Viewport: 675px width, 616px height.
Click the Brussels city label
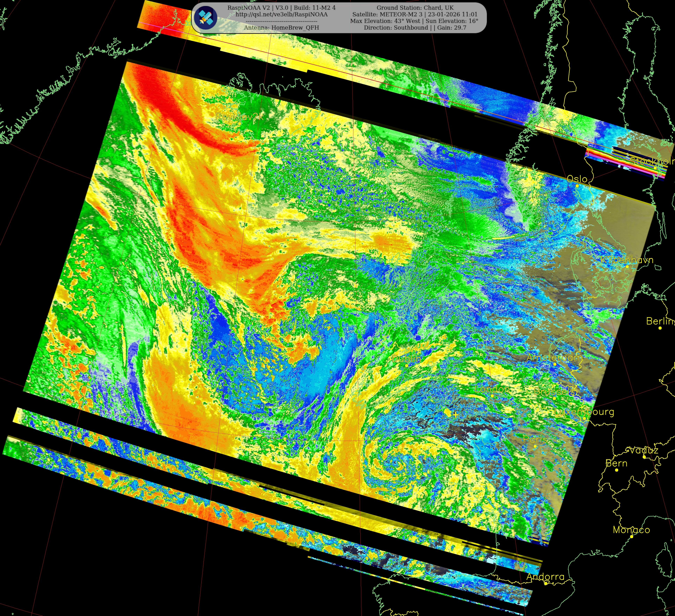click(554, 391)
